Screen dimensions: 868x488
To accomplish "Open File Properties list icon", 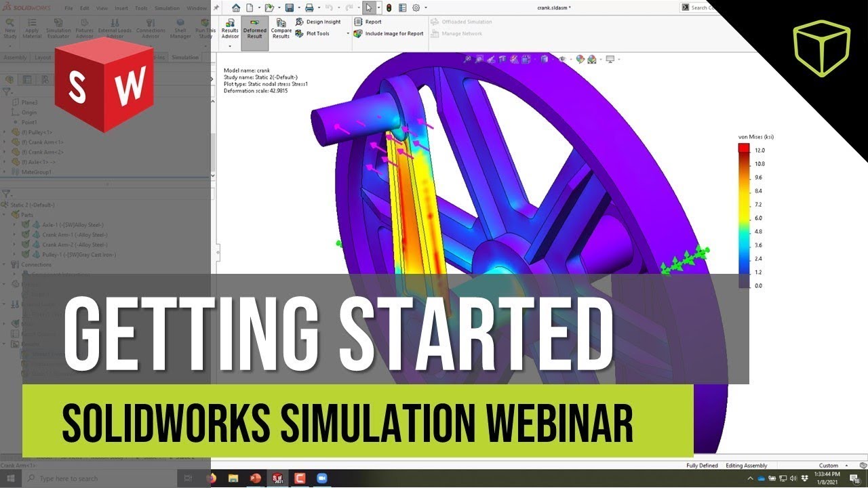I will [x=402, y=7].
